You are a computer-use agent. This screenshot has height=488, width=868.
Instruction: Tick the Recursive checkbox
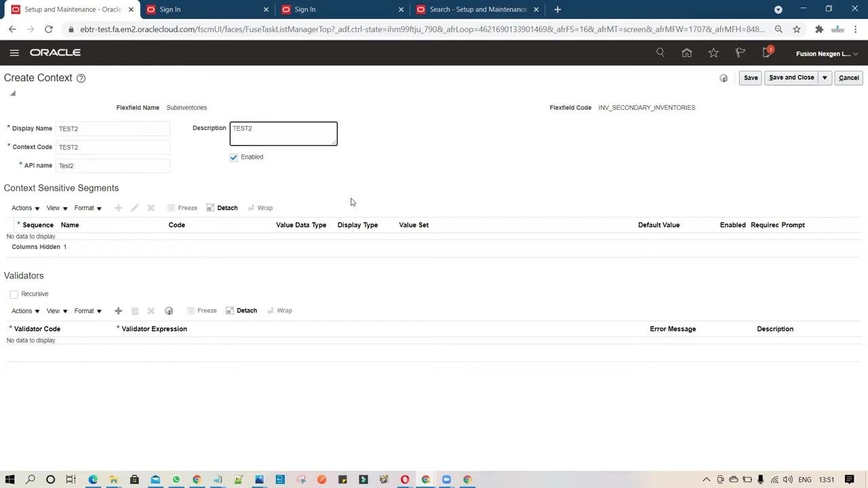14,294
